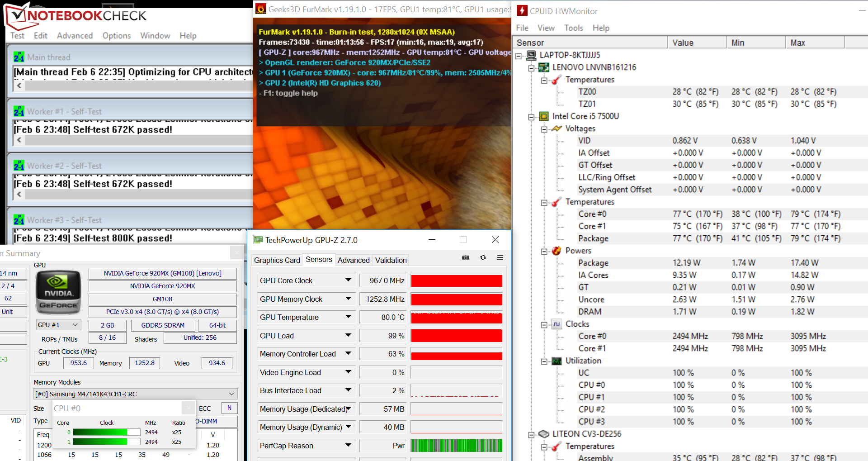Open the PerfCap Reason sensor dropdown

[x=348, y=445]
